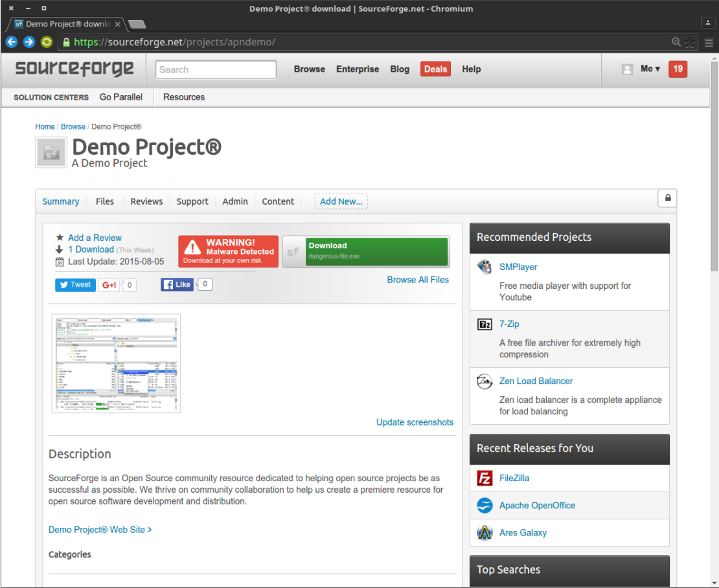Click the download arrow icon beside 1 Download
Image resolution: width=719 pixels, height=588 pixels.
[x=59, y=249]
